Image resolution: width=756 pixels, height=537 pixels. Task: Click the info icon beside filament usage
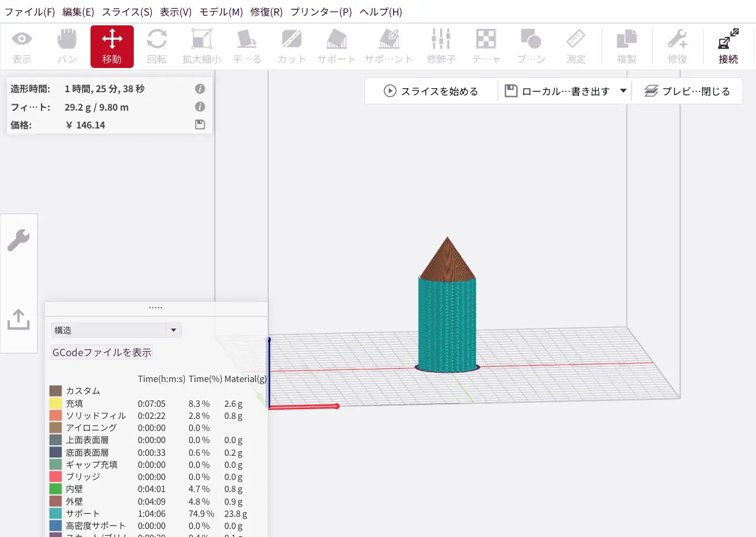[200, 107]
